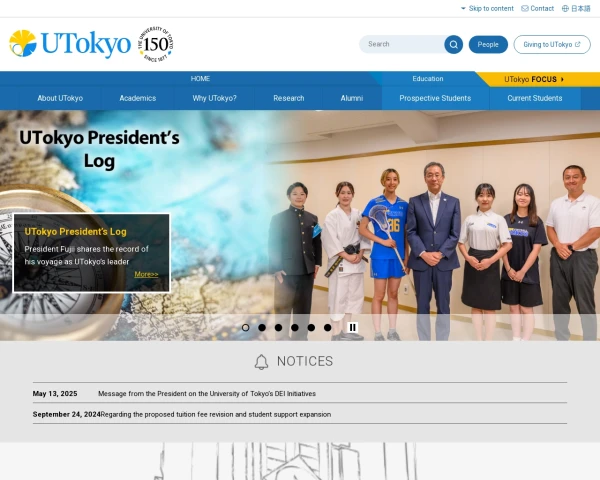The width and height of the screenshot is (600, 480).
Task: Click the President's group photo banner
Action: pyautogui.click(x=434, y=226)
